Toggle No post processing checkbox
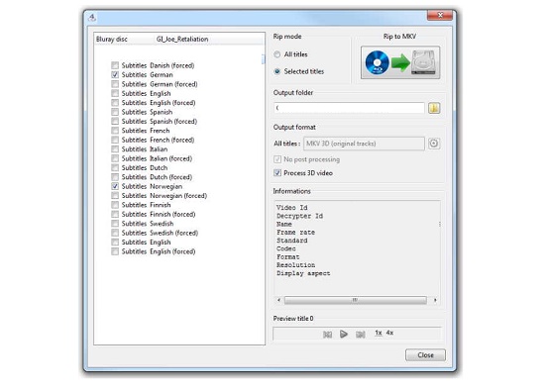 (277, 159)
